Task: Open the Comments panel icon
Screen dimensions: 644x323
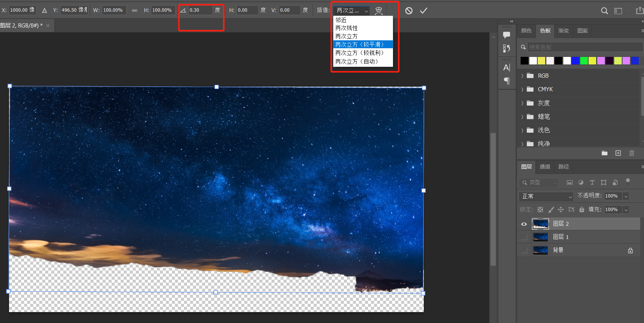Action: point(506,35)
